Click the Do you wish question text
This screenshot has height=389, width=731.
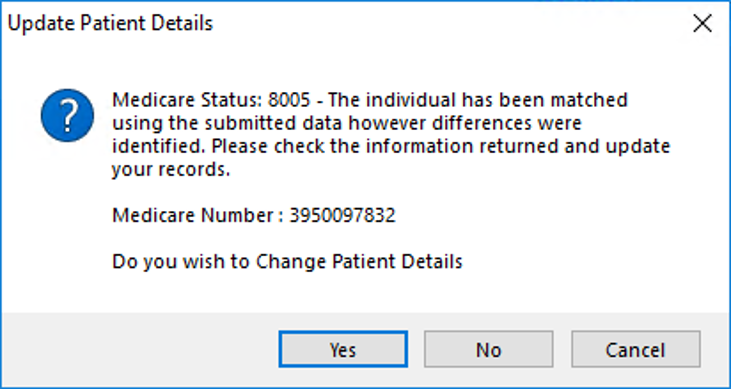tap(287, 262)
